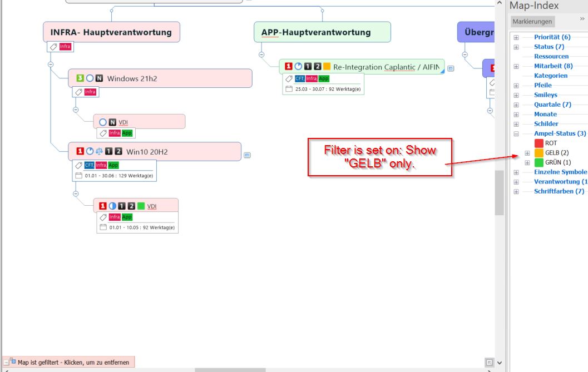Image resolution: width=588 pixels, height=372 pixels.
Task: Click the double-chevron overflow in Map-Index panel
Action: pyautogui.click(x=582, y=19)
